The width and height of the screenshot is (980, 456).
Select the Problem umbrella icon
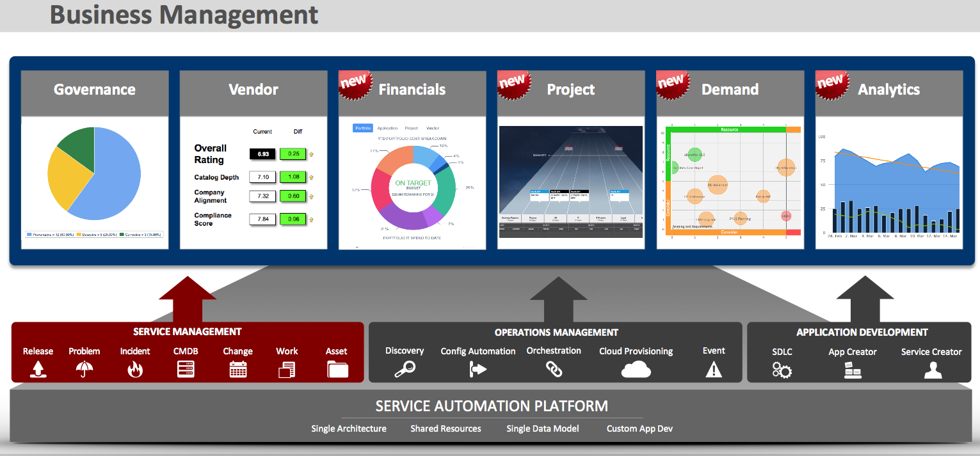[84, 369]
